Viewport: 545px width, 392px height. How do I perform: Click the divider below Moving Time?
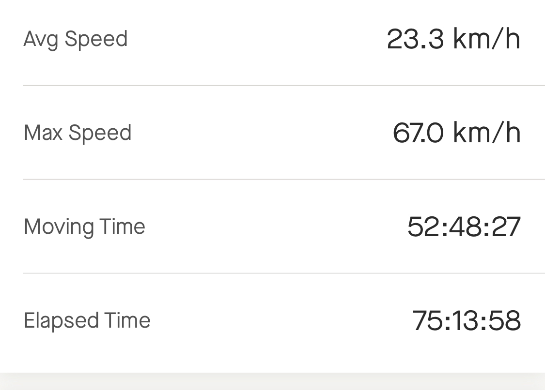pyautogui.click(x=284, y=273)
